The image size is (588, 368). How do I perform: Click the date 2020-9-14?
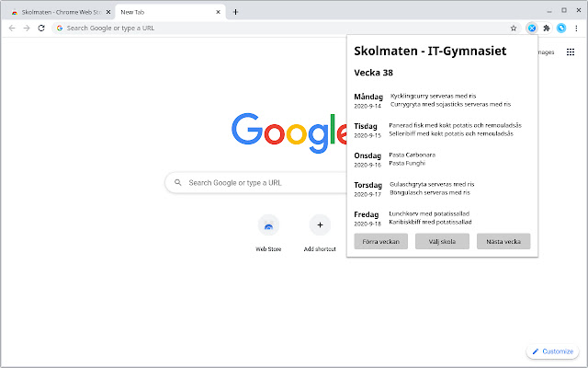[367, 107]
